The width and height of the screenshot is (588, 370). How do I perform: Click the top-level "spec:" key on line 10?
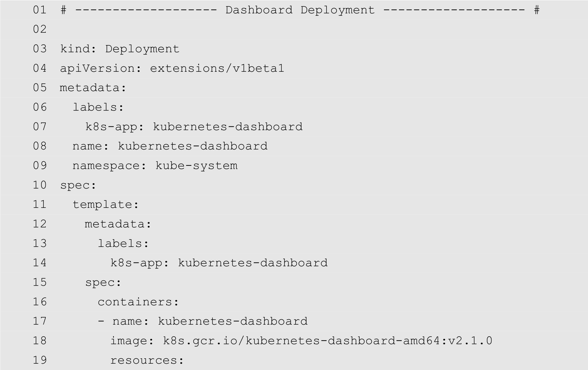coord(78,185)
